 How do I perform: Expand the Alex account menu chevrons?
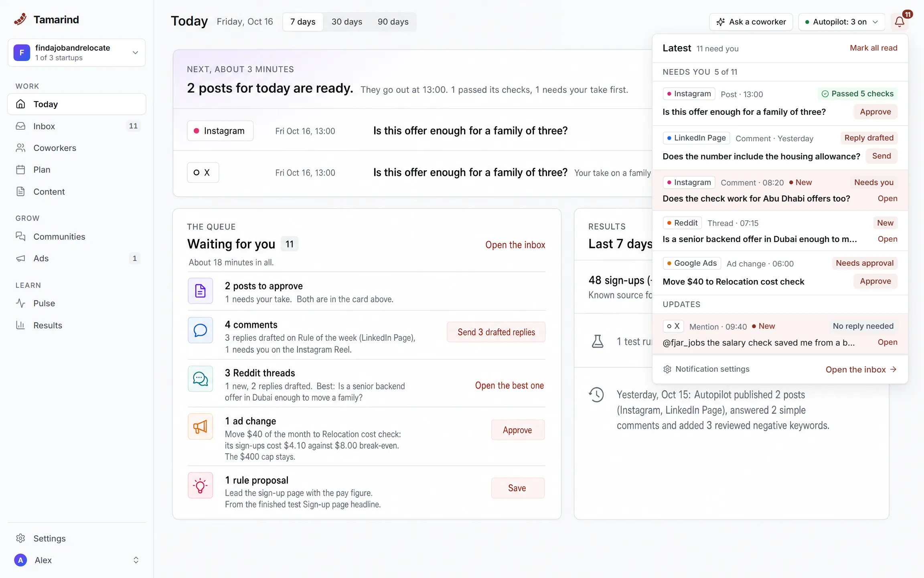coord(136,560)
